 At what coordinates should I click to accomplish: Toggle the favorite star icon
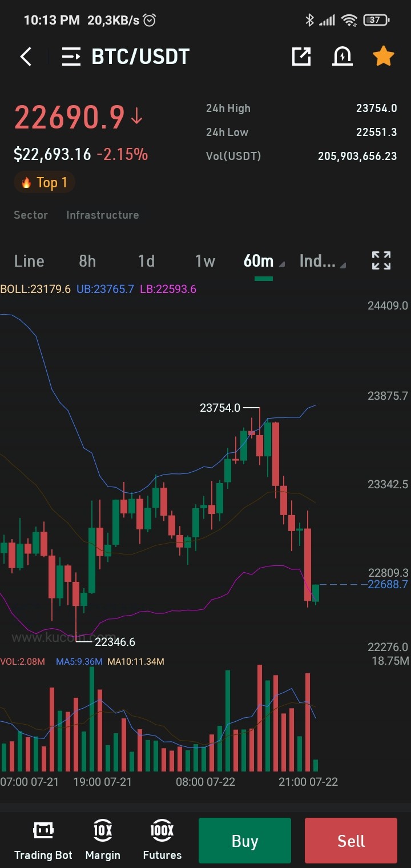tap(384, 56)
